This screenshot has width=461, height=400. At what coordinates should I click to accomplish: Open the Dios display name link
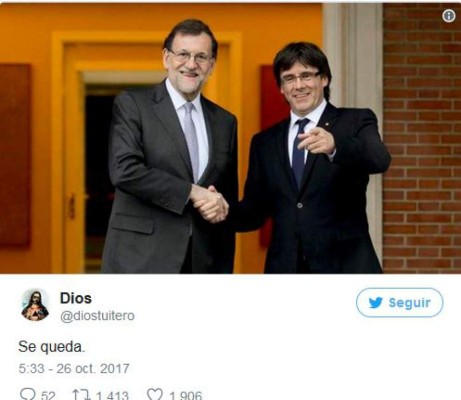[x=76, y=298]
